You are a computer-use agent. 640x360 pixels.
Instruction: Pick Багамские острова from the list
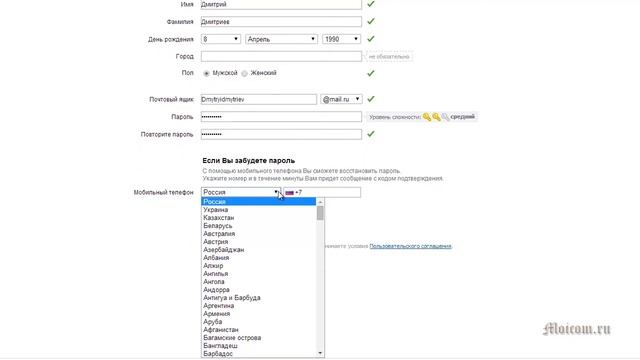(x=259, y=338)
